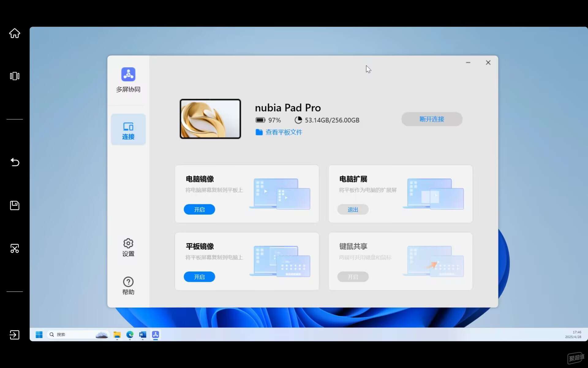The width and height of the screenshot is (588, 368).
Task: Click the '53.14GB/256.00GB' storage text
Action: point(332,120)
